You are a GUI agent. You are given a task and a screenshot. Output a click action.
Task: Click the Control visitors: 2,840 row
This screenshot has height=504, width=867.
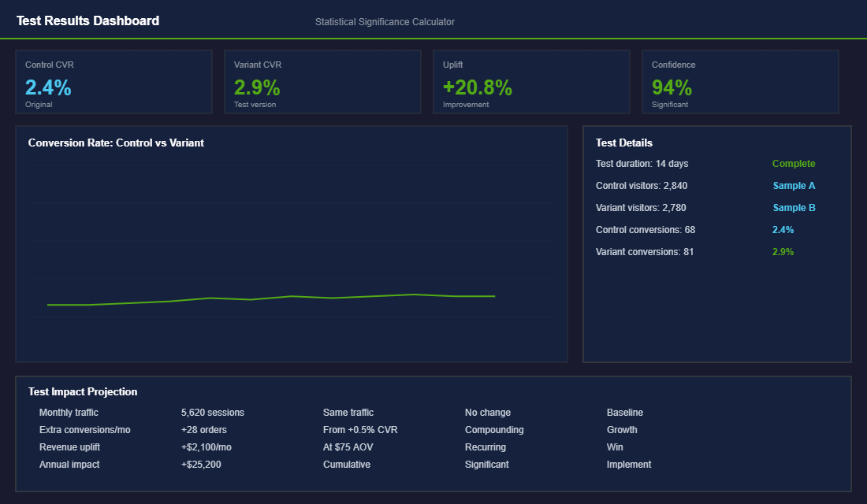(642, 185)
